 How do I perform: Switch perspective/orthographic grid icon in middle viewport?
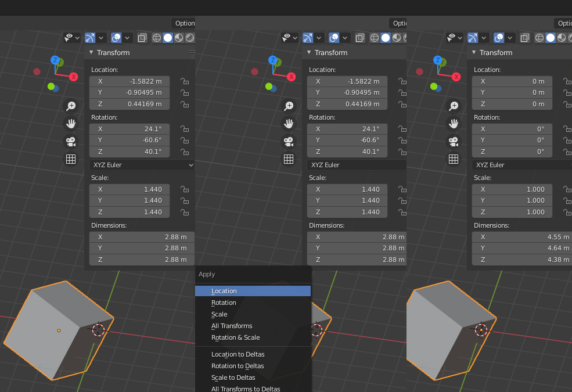[289, 159]
